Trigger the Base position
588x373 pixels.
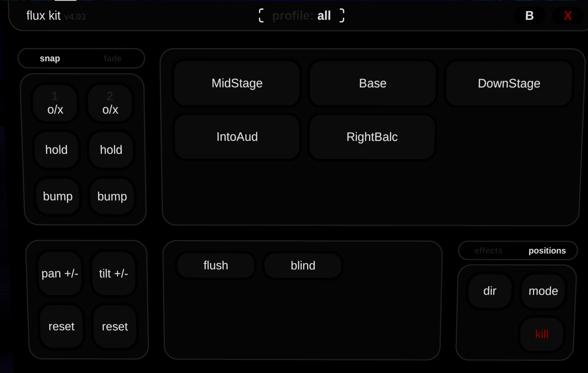[x=373, y=83]
